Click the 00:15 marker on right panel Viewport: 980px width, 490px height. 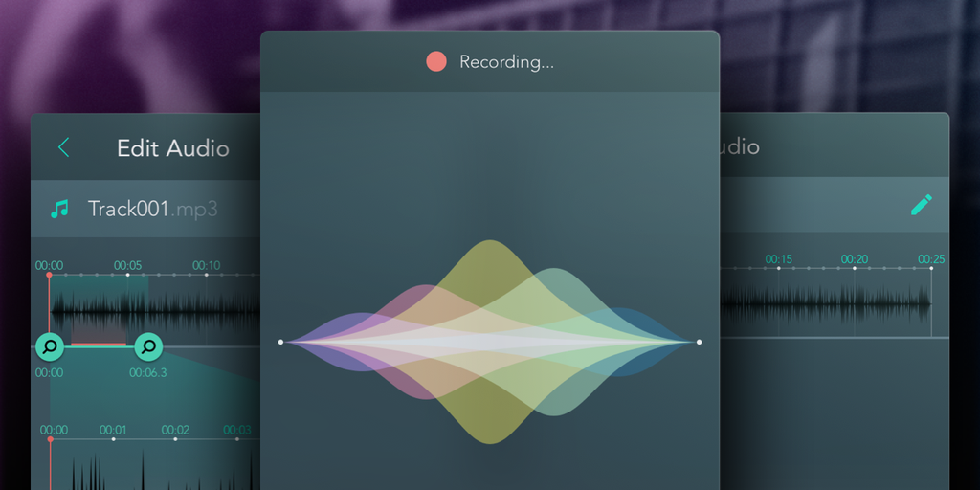tap(779, 259)
